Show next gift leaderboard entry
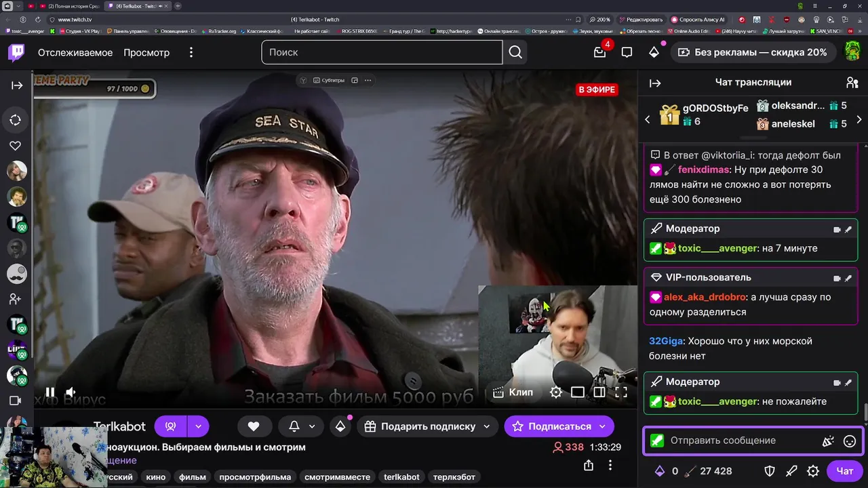The height and width of the screenshot is (488, 868). 859,119
